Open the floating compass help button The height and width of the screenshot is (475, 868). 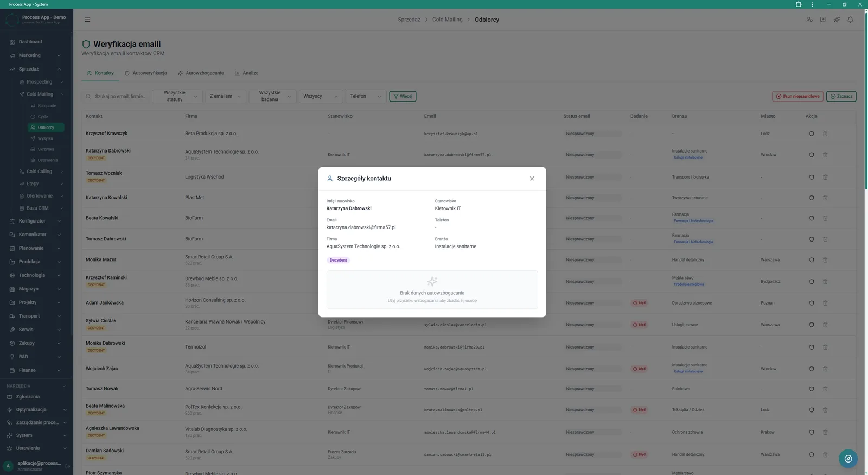coord(848,459)
